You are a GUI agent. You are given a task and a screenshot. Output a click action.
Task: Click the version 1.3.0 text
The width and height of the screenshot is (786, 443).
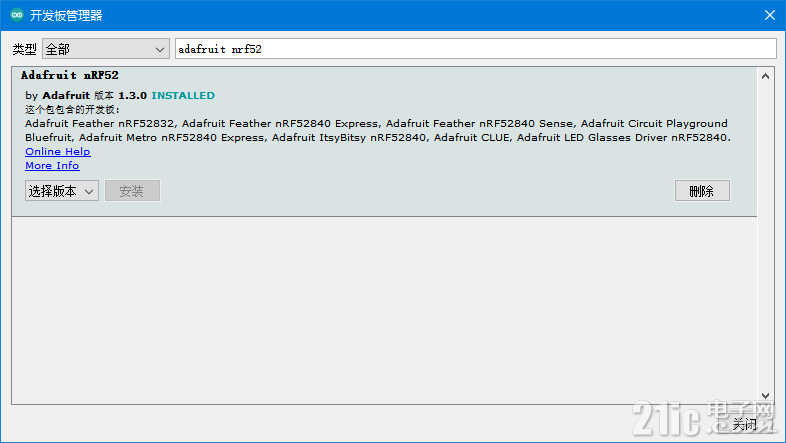coord(132,95)
